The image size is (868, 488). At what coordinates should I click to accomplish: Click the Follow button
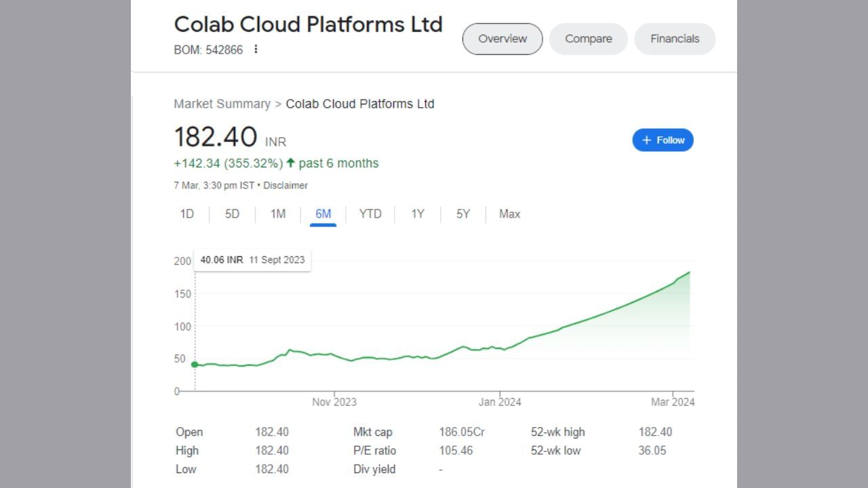tap(663, 140)
